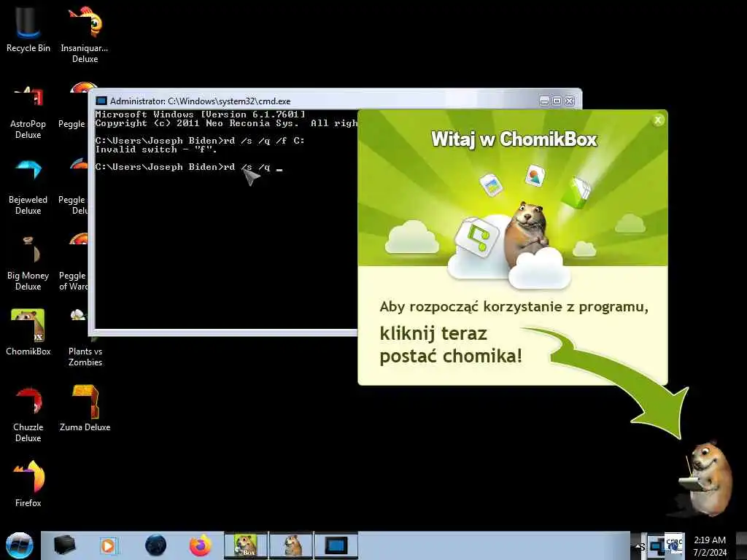747x560 pixels.
Task: Switch to the hamster window taskbar button
Action: (291, 545)
